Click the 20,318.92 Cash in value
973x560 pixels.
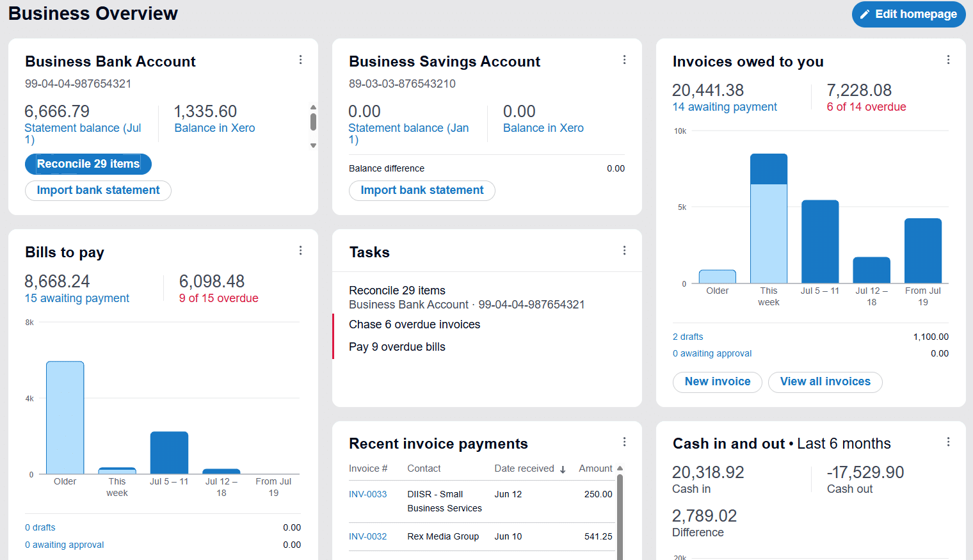pos(708,472)
